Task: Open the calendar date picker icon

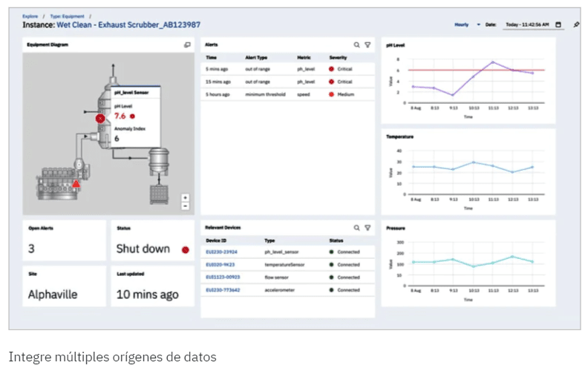Action: [558, 24]
